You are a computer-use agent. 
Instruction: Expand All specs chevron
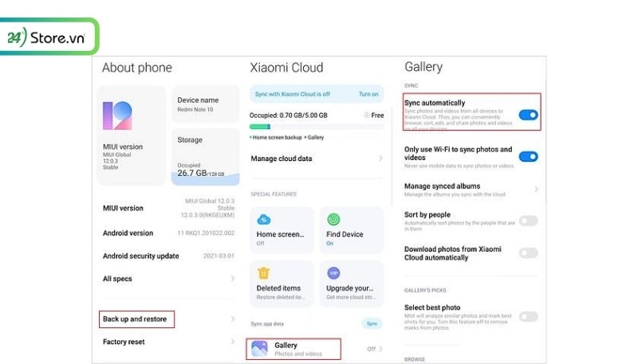(x=233, y=279)
